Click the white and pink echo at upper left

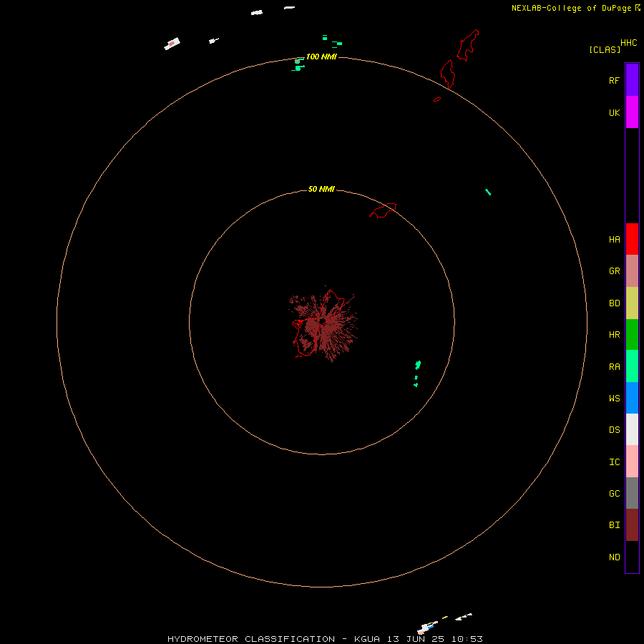pyautogui.click(x=172, y=43)
